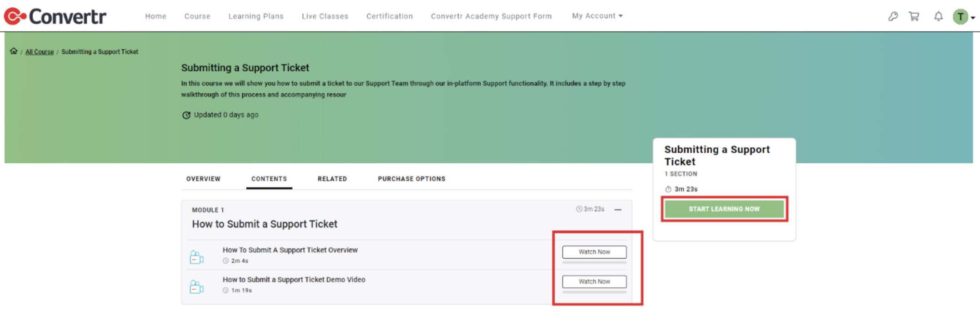This screenshot has width=980, height=332.
Task: Click the Updated 0 days ago text
Action: 226,115
